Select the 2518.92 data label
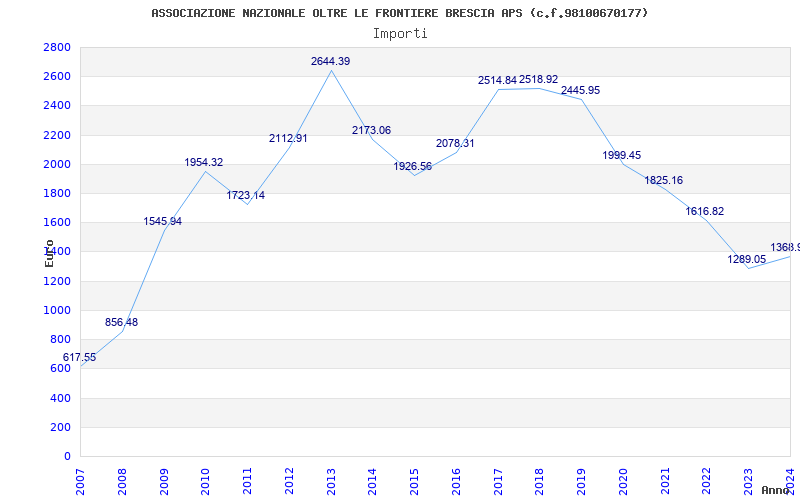Screen dimensions: 800x500 [x=539, y=80]
